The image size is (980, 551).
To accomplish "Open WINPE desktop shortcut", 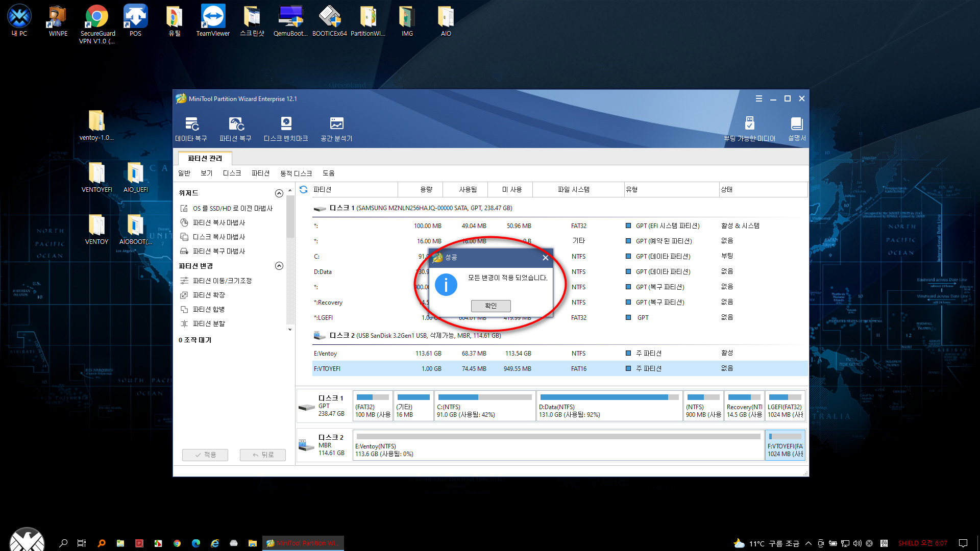I will [58, 21].
